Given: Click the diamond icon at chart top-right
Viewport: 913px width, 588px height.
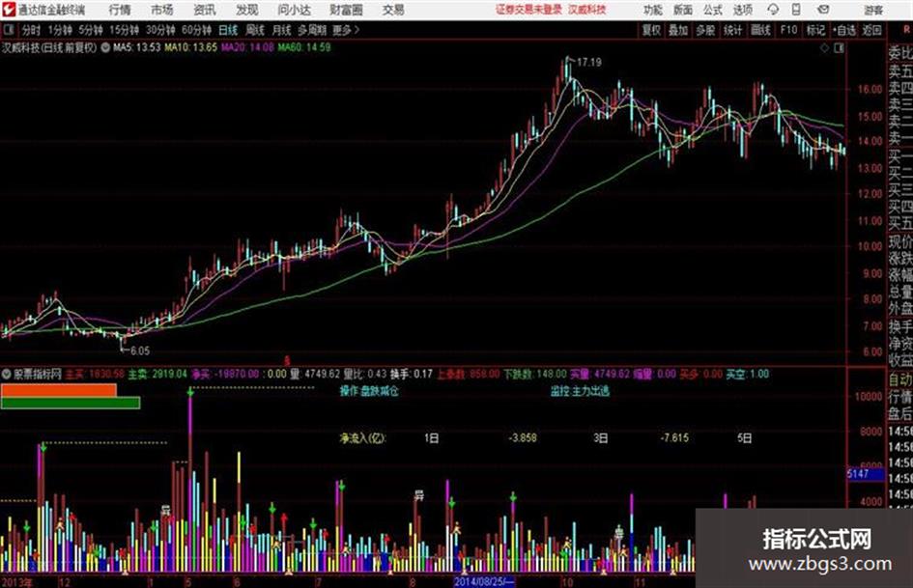Looking at the screenshot, I should (x=824, y=48).
